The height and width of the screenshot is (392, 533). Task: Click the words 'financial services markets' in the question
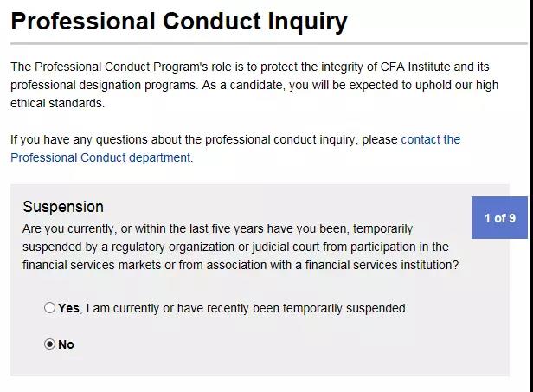point(92,265)
